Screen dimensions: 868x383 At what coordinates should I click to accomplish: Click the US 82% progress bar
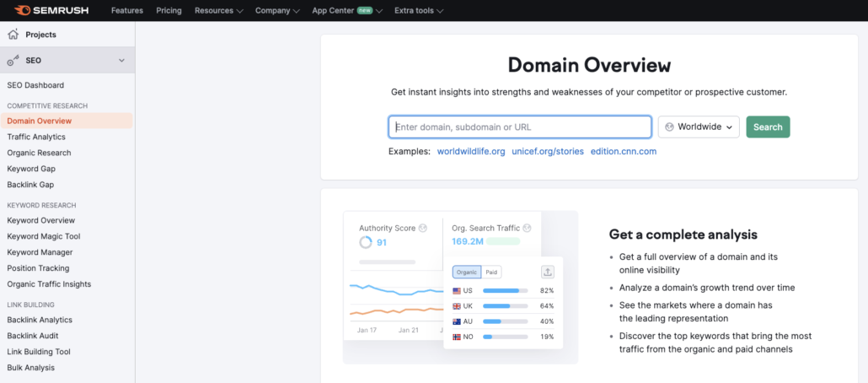coord(505,290)
